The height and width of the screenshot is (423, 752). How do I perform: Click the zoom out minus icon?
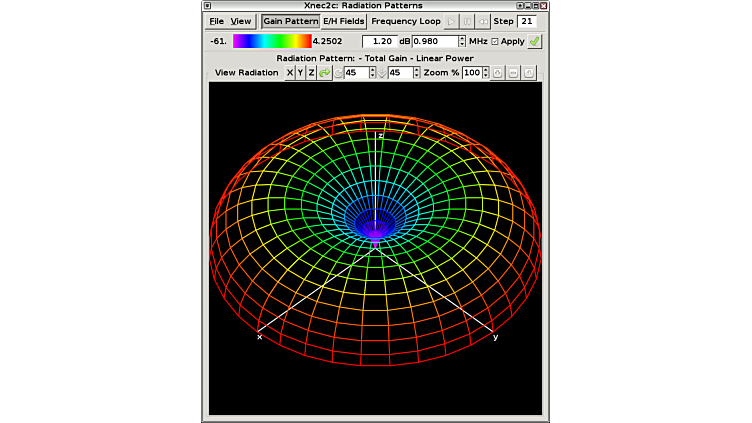pos(514,73)
